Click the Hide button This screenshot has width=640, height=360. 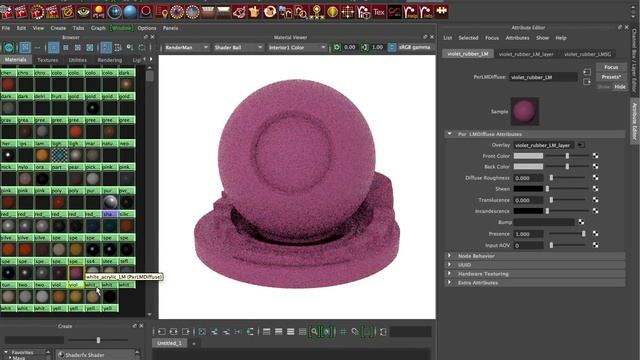(x=620, y=87)
